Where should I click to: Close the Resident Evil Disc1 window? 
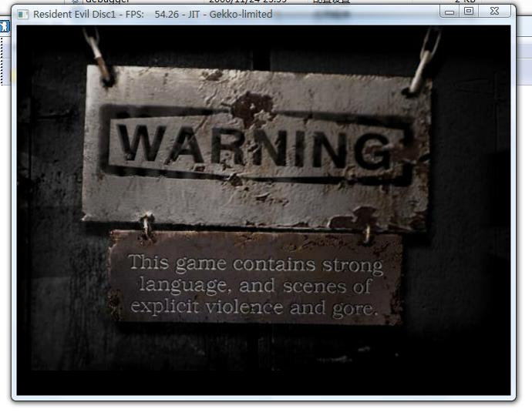click(494, 12)
